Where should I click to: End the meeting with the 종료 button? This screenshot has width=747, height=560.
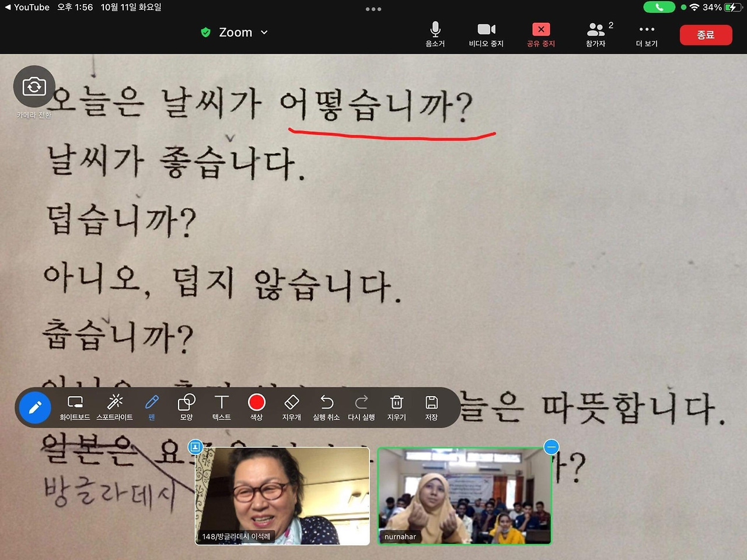[706, 35]
